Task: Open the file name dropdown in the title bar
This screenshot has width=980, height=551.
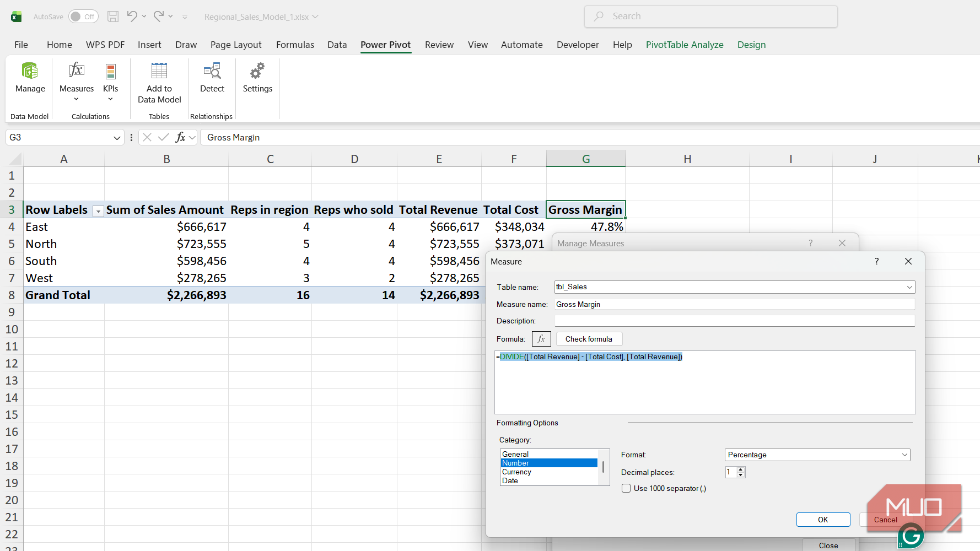Action: tap(315, 17)
